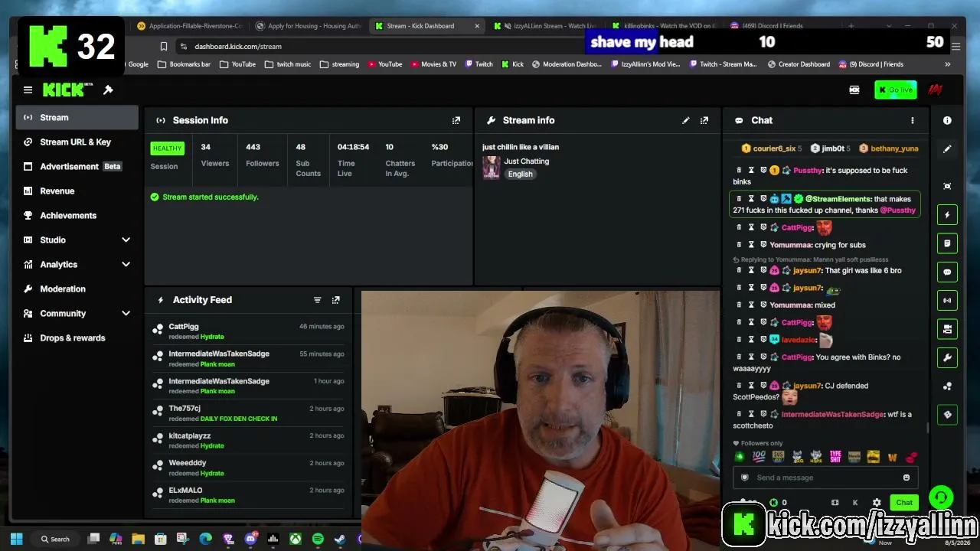Image resolution: width=980 pixels, height=551 pixels.
Task: Click CattPigg's Hydrate redemption in Activity Feed
Action: click(x=249, y=331)
